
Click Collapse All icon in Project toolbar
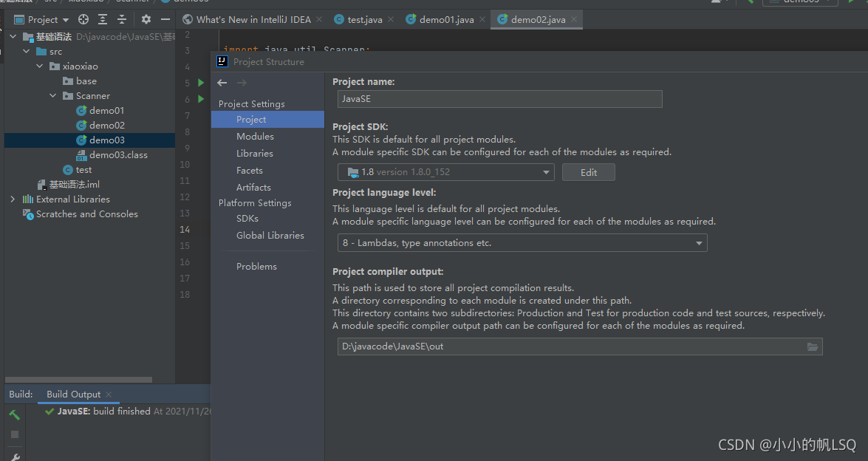(122, 19)
